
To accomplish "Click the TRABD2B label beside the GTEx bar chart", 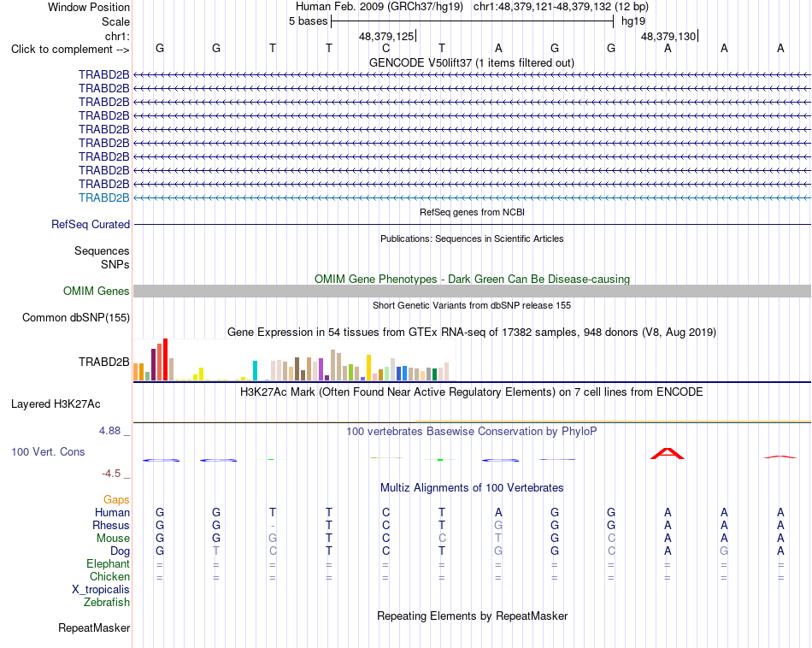I will pyautogui.click(x=104, y=362).
